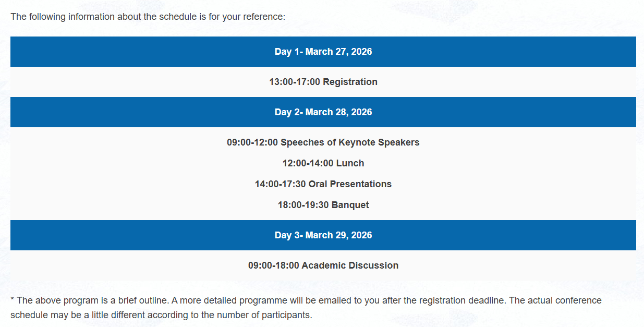Select the Day 1- March 27, 2026 header

tap(323, 52)
